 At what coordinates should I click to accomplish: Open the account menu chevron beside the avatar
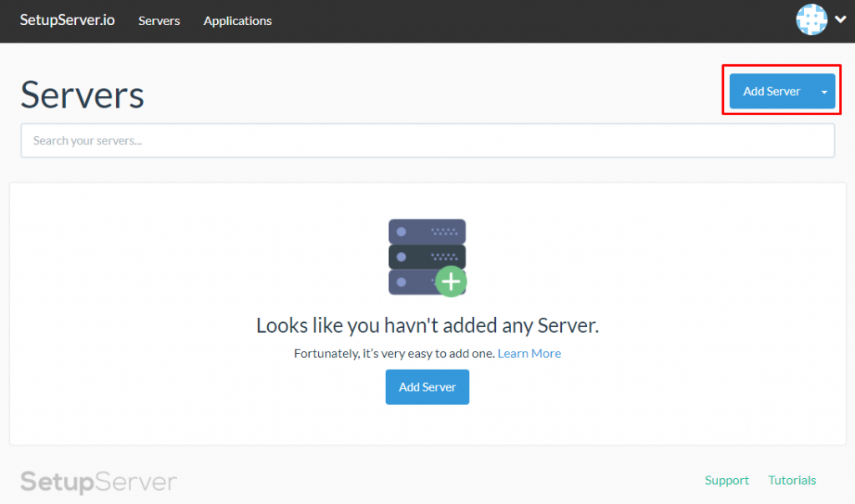click(x=840, y=20)
